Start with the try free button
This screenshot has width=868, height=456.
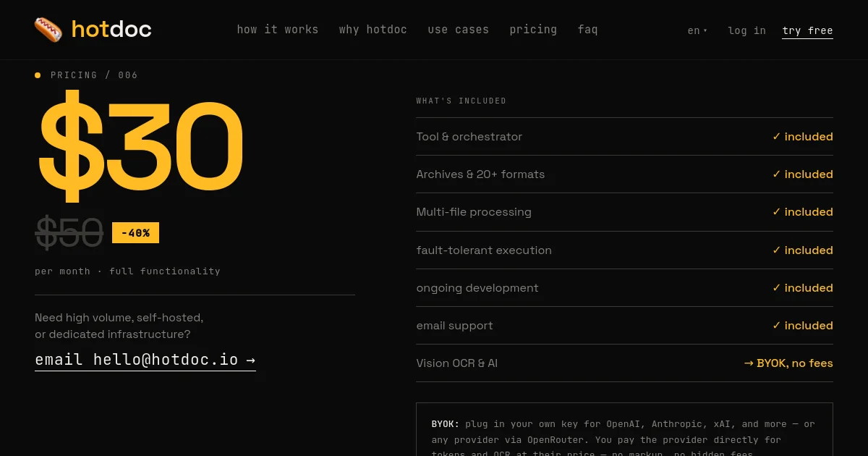[807, 30]
